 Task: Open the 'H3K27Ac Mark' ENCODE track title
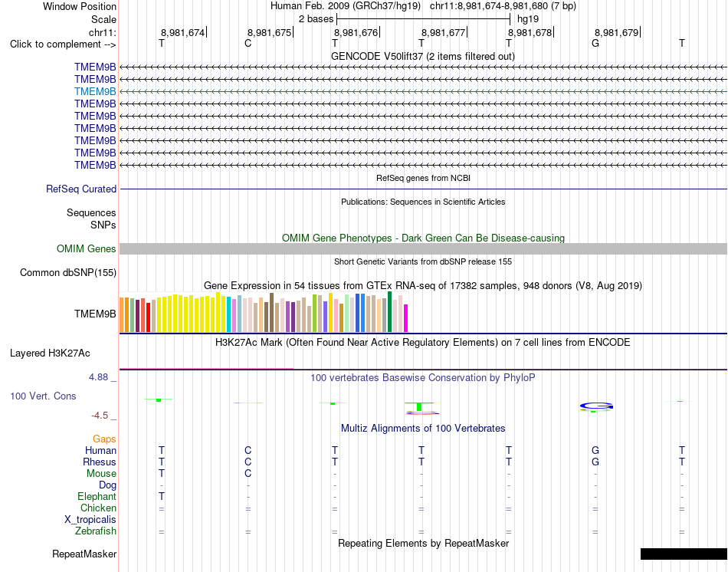click(x=423, y=343)
